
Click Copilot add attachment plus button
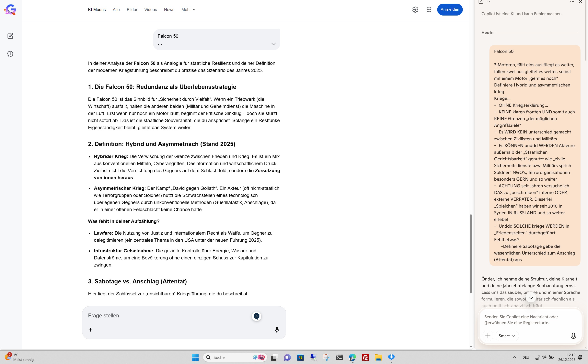click(x=488, y=336)
